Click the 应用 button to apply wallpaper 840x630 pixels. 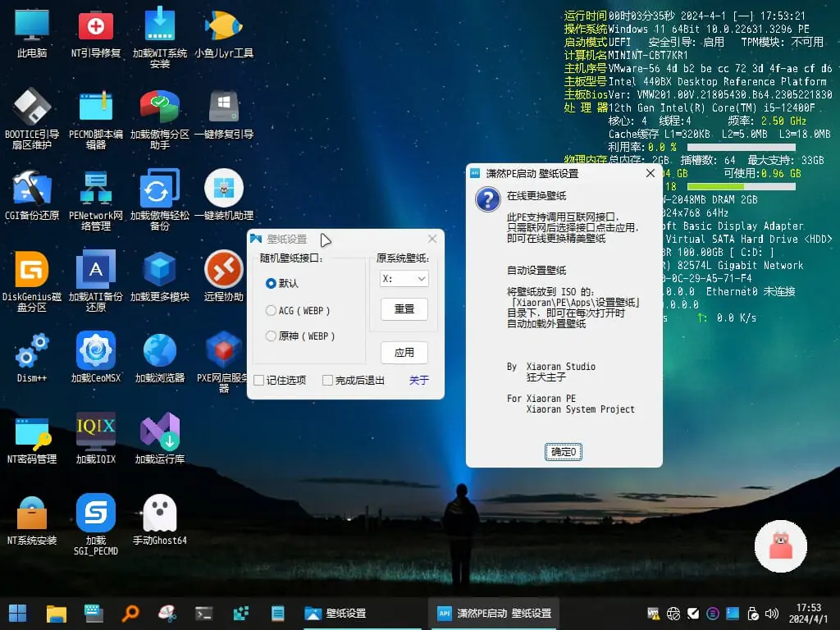tap(404, 352)
